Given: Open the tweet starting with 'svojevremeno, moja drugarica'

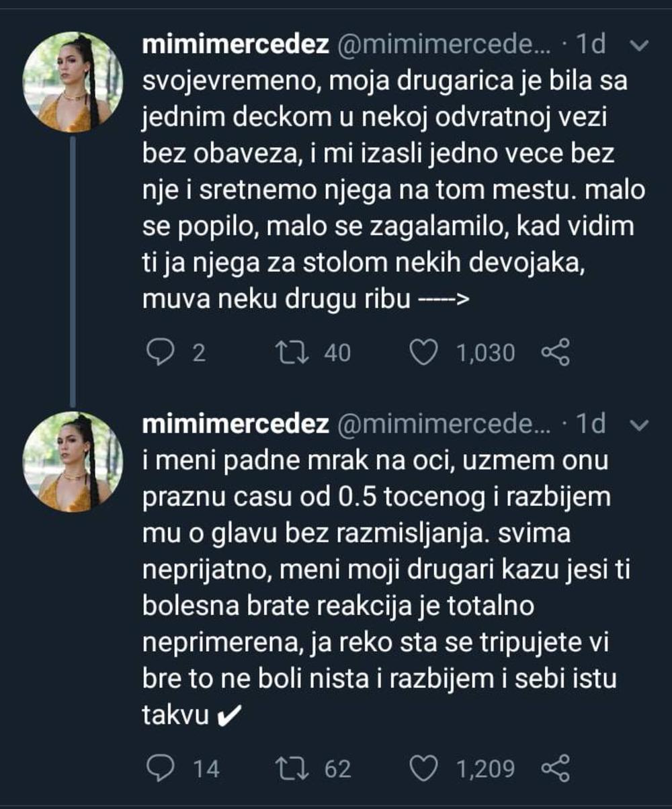Looking at the screenshot, I should point(393,188).
